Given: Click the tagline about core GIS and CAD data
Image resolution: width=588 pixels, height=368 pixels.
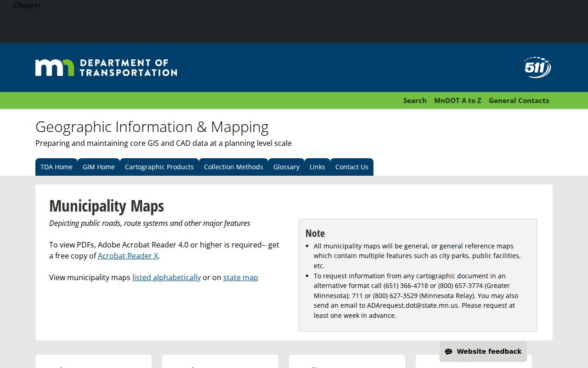Looking at the screenshot, I should [164, 143].
